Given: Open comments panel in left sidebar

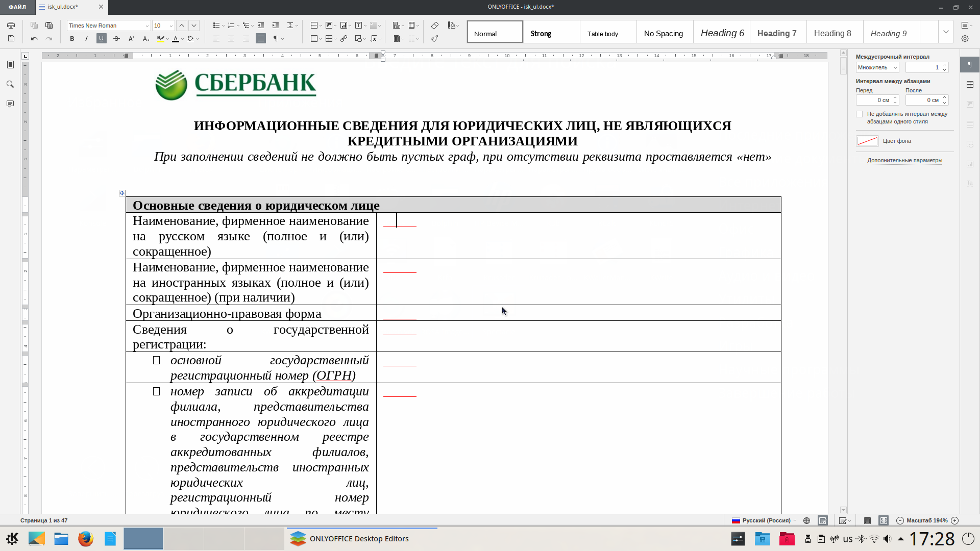Looking at the screenshot, I should [10, 104].
